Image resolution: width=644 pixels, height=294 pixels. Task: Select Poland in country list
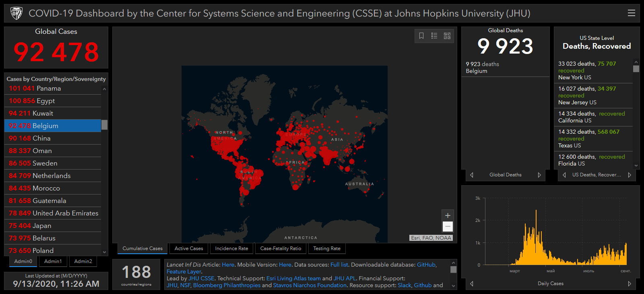[x=53, y=251]
